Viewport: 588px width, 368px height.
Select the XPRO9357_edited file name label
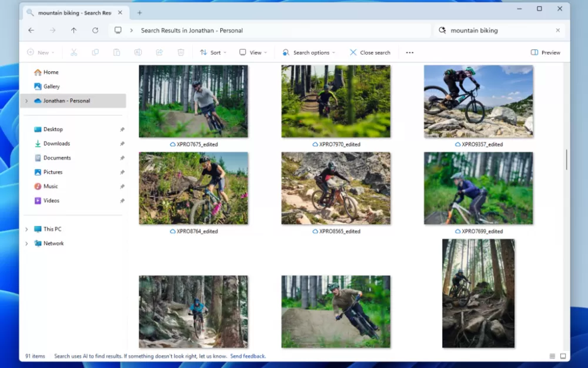click(482, 144)
